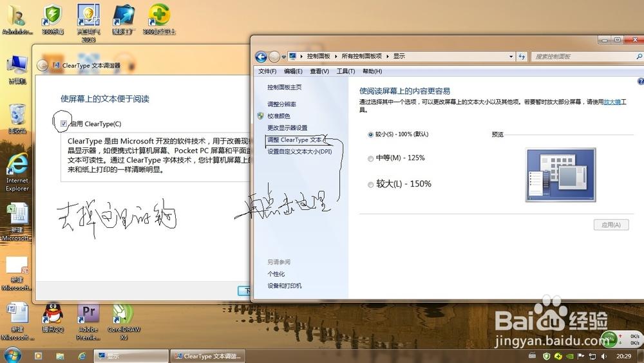Open the Administrator folder on desktop
The width and height of the screenshot is (644, 363).
[x=17, y=19]
